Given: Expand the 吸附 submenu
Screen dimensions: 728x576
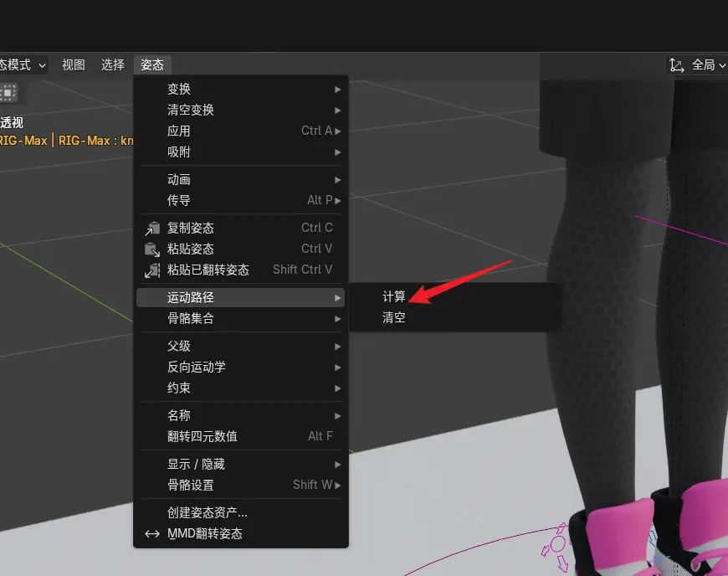Looking at the screenshot, I should [240, 152].
